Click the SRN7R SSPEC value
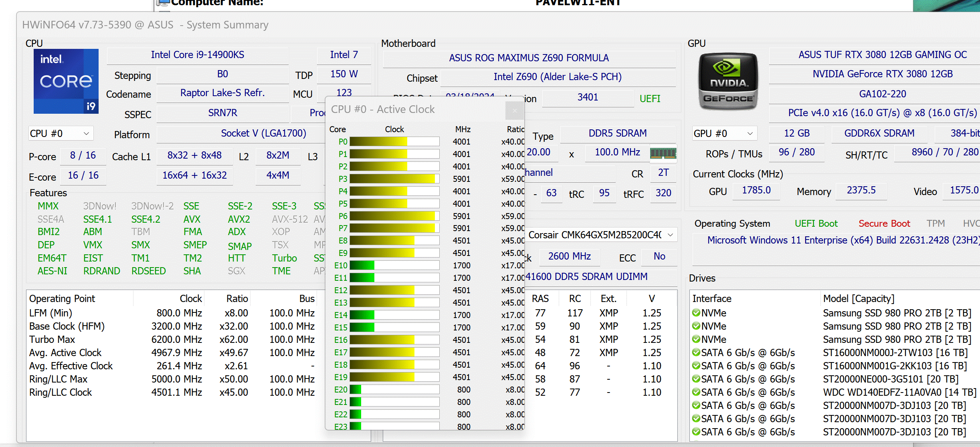980x447 pixels. pyautogui.click(x=222, y=113)
